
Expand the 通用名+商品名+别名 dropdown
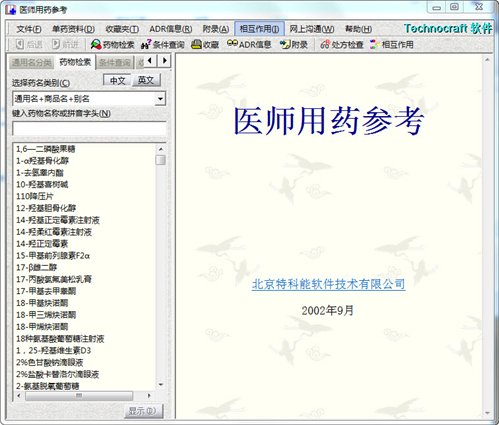pyautogui.click(x=160, y=99)
